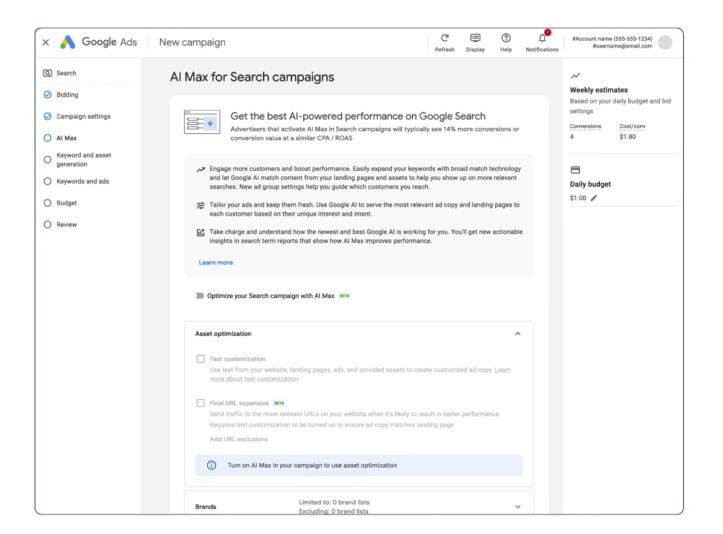The height and width of the screenshot is (534, 723).
Task: Click the Review step circle icon
Action: tap(47, 225)
